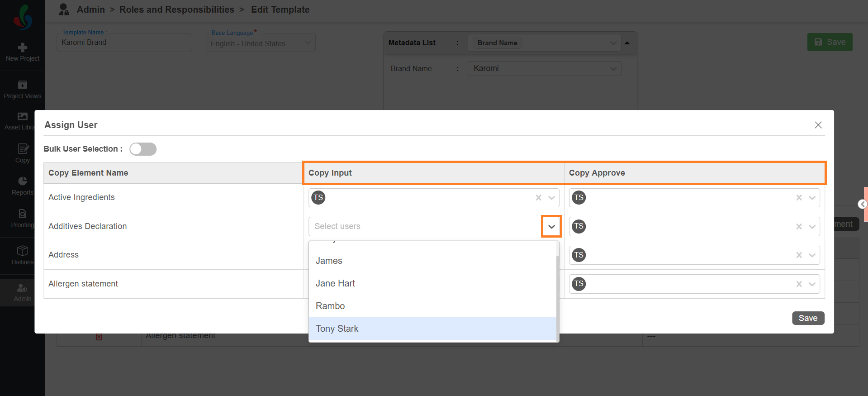Open the Reports pie chart icon
868x396 pixels.
pyautogui.click(x=23, y=181)
